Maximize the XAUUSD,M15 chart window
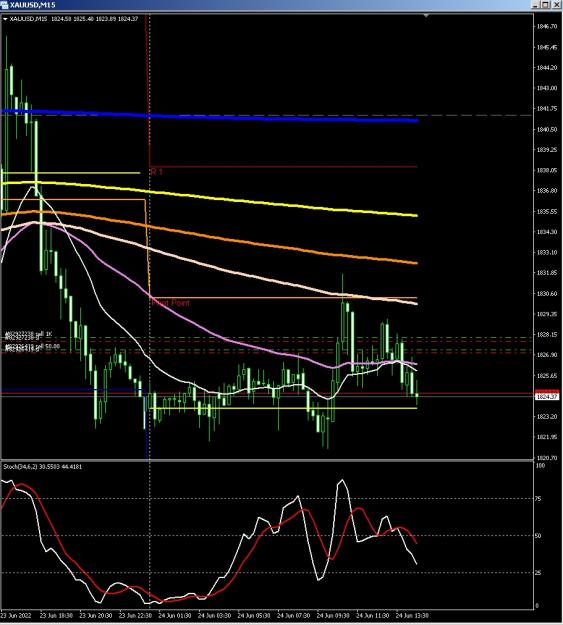The image size is (563, 625). coord(545,4)
